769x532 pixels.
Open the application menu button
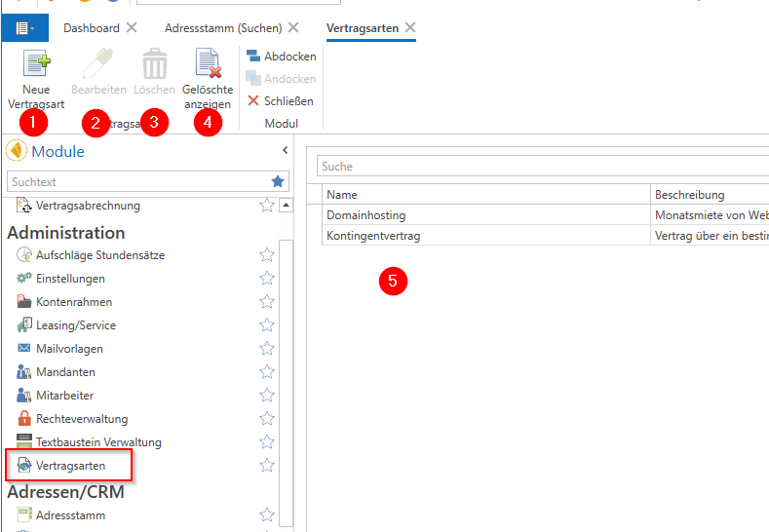(24, 28)
